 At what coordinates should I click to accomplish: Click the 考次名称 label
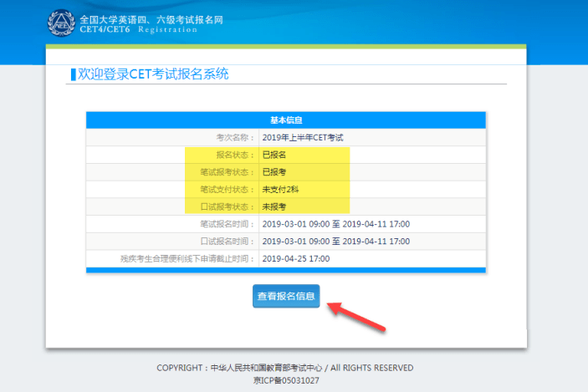tap(236, 138)
